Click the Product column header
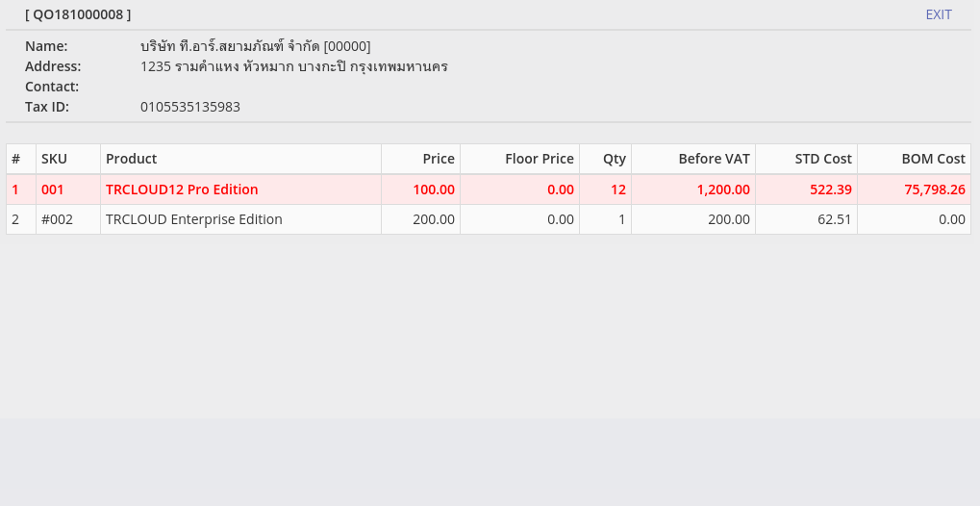980x506 pixels. point(131,159)
